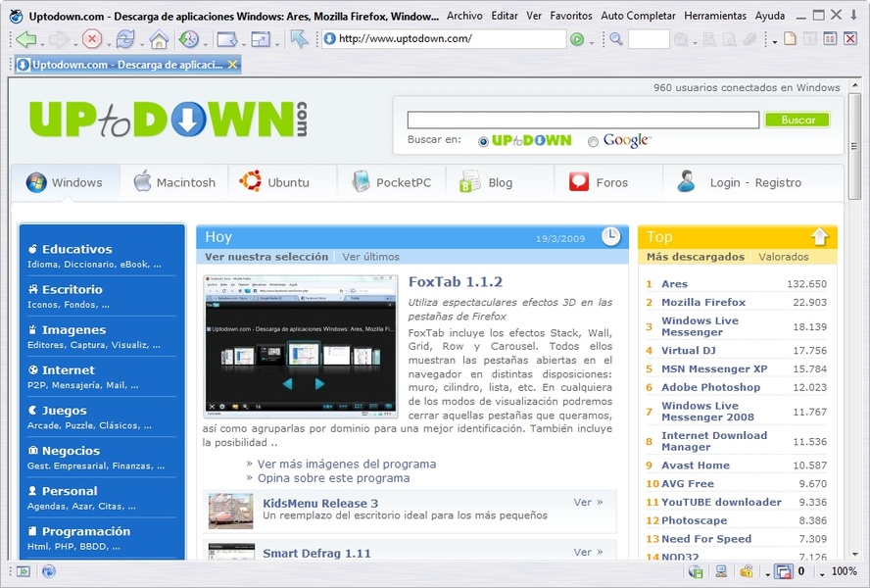Open dropdown arrow before new page icon

click(x=775, y=41)
